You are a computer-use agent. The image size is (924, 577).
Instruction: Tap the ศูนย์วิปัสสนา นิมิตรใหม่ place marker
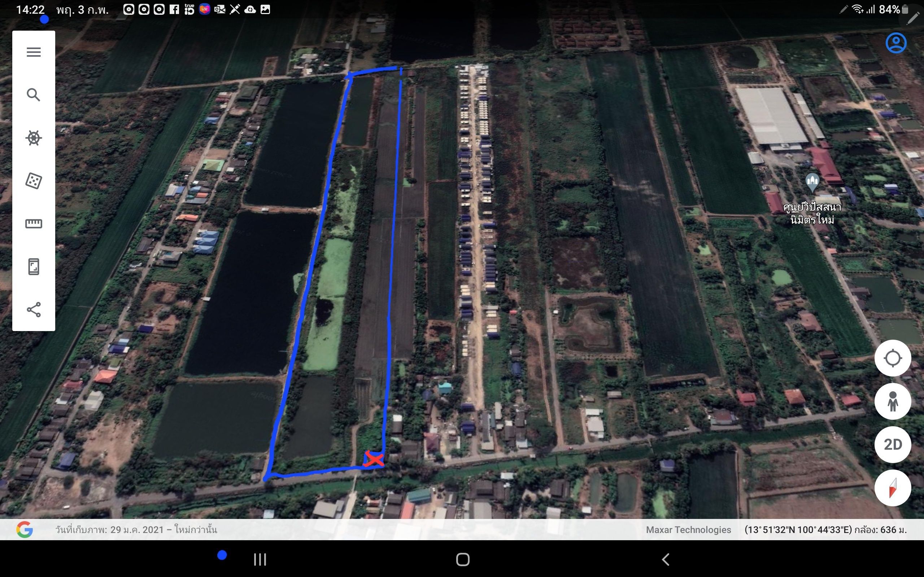point(812,183)
